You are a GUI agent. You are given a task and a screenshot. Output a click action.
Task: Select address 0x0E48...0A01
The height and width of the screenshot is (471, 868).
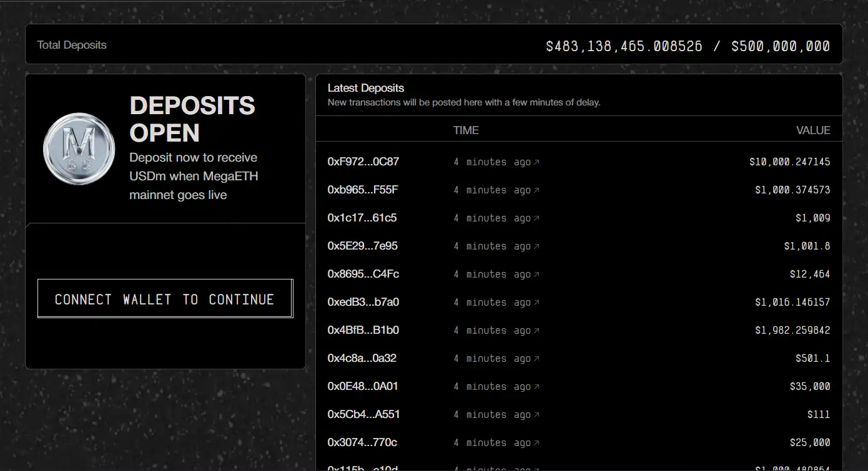click(363, 386)
